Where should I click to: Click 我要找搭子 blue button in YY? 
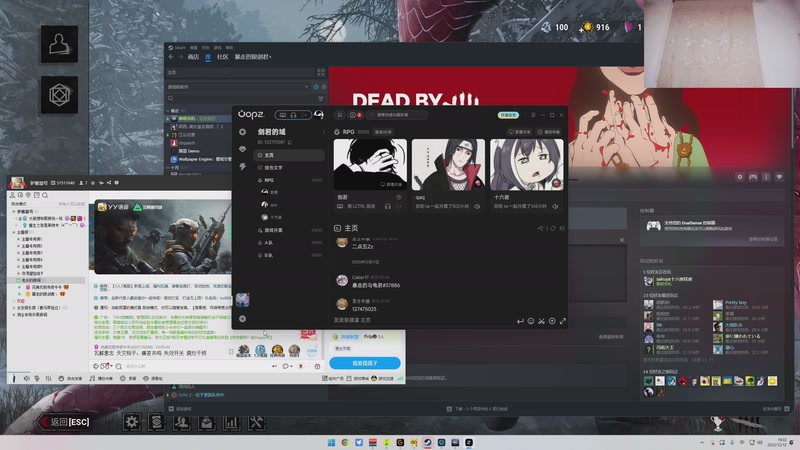pos(365,363)
